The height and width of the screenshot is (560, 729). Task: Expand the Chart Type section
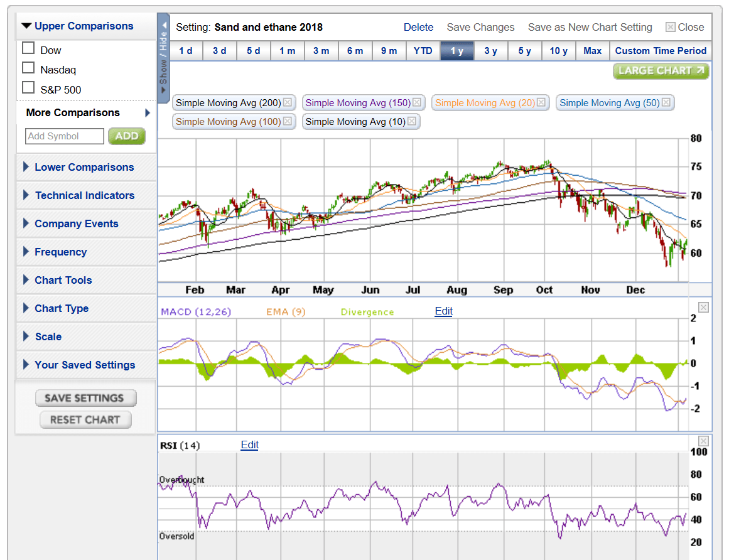click(62, 308)
